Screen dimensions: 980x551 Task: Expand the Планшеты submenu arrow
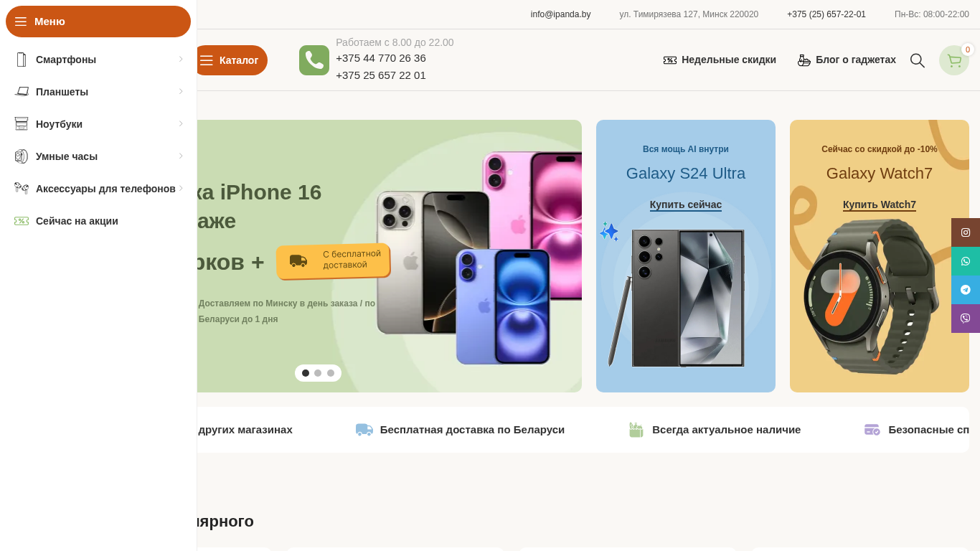(181, 91)
